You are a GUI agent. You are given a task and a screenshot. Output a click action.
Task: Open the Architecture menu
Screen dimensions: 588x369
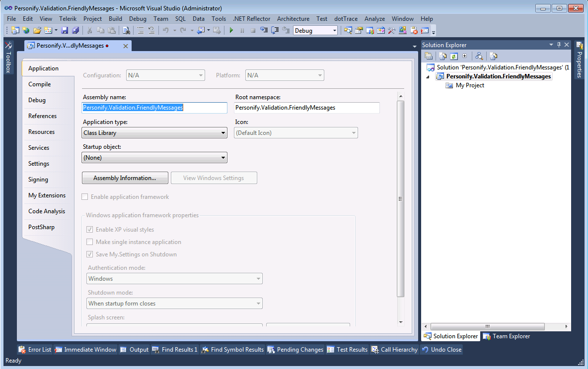click(293, 19)
